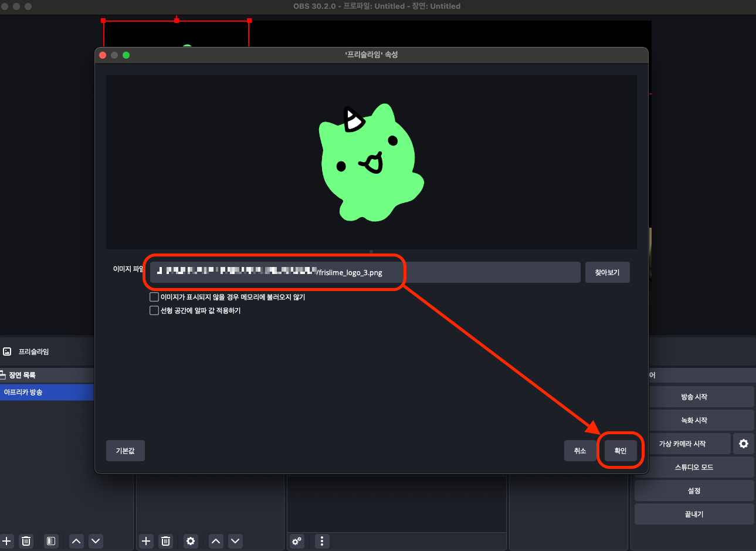Click 가상 카메라 시작 button
Screen dimensions: 756x551
click(683, 444)
